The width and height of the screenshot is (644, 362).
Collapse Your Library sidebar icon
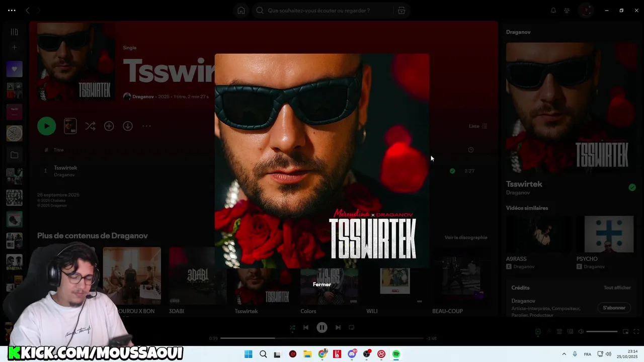click(15, 32)
